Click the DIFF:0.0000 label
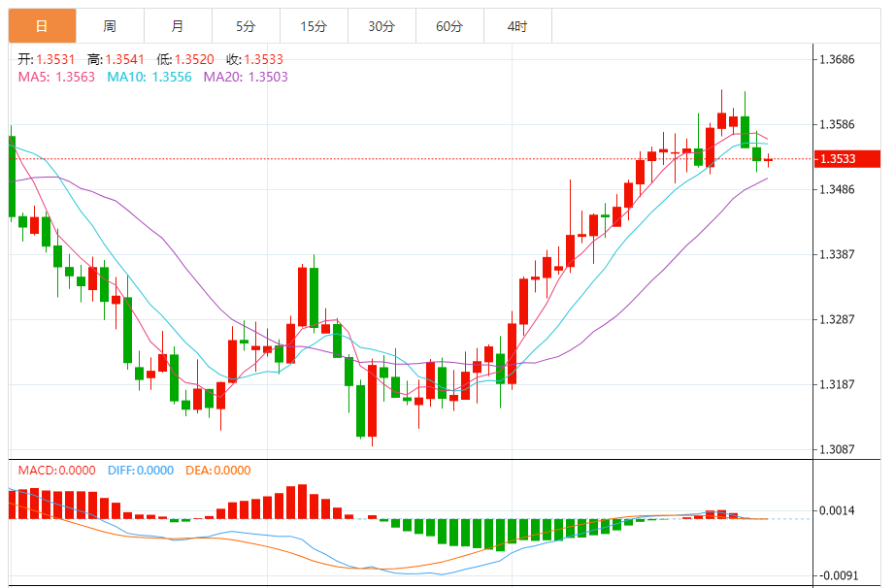Viewport: 895px width, 588px height. coord(141,471)
